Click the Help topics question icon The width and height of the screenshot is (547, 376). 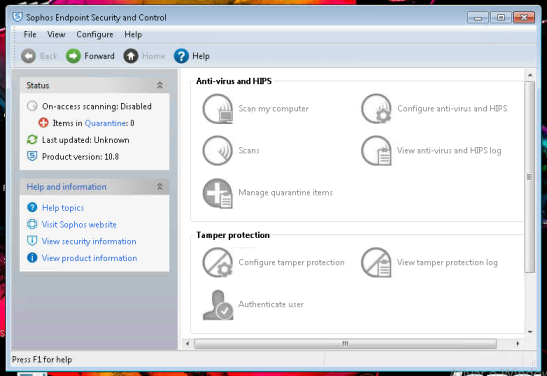(32, 207)
